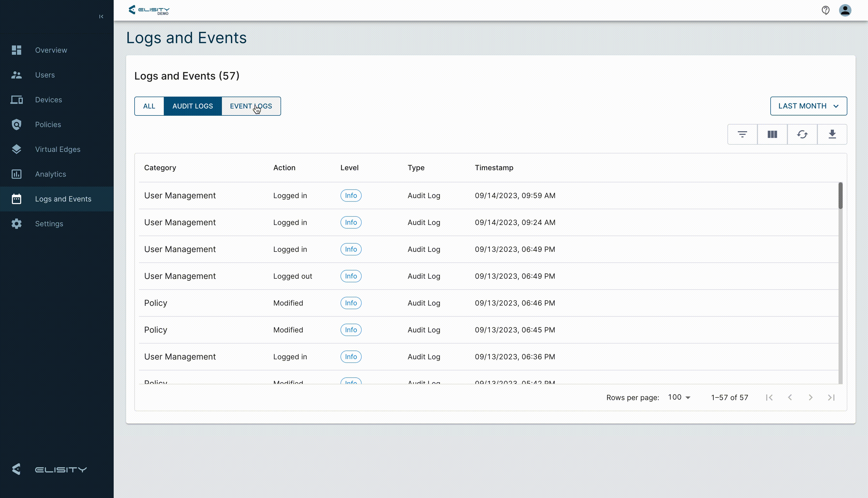Image resolution: width=868 pixels, height=498 pixels.
Task: Navigate to Devices page
Action: coord(57,99)
